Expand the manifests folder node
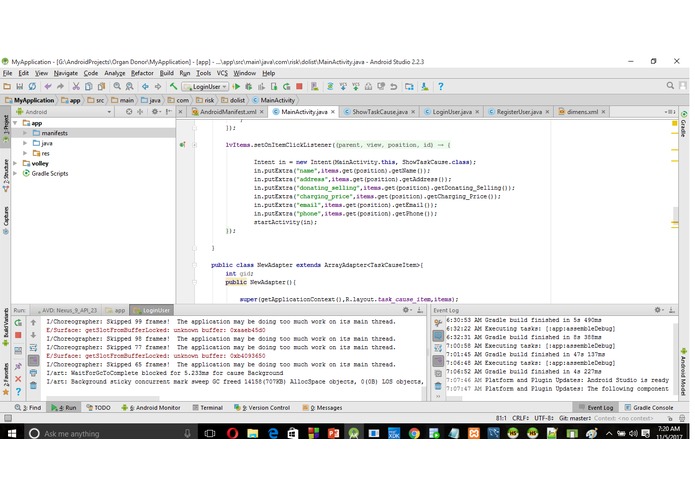The image size is (695, 494). pyautogui.click(x=25, y=133)
